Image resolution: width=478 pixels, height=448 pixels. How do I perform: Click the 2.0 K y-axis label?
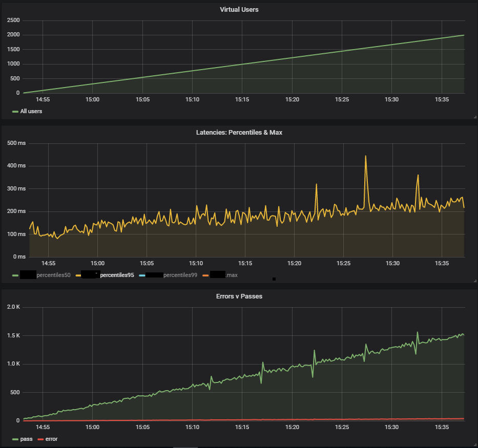(x=13, y=307)
